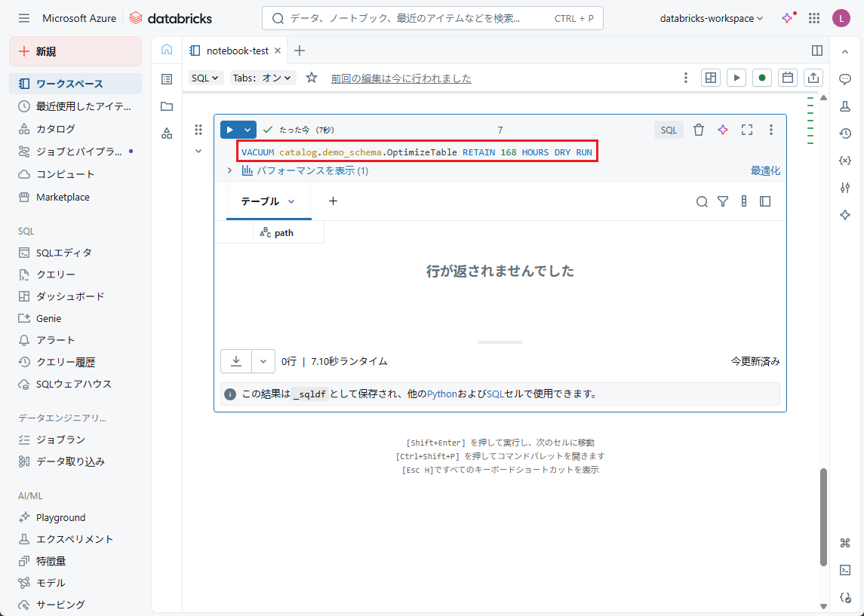Switch to the notebook-test tab
This screenshot has width=864, height=616.
point(236,51)
